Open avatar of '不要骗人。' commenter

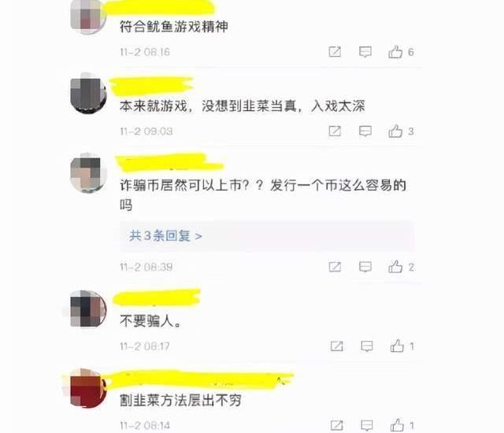[88, 309]
